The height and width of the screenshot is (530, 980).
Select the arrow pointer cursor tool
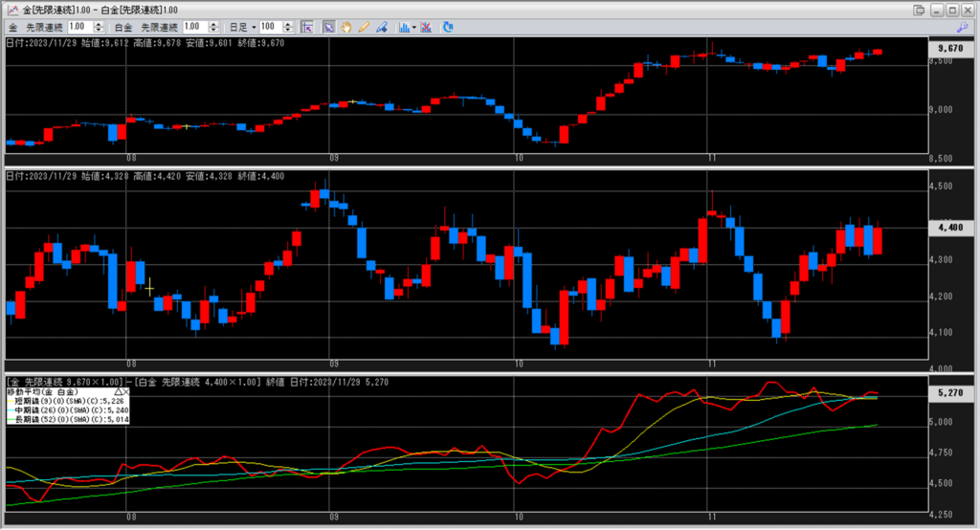pos(328,27)
